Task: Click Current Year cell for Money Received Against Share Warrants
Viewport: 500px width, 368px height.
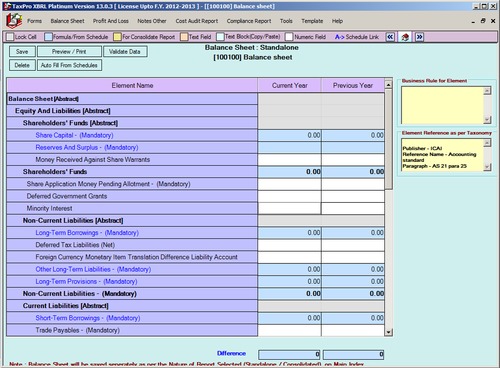Action: point(289,160)
